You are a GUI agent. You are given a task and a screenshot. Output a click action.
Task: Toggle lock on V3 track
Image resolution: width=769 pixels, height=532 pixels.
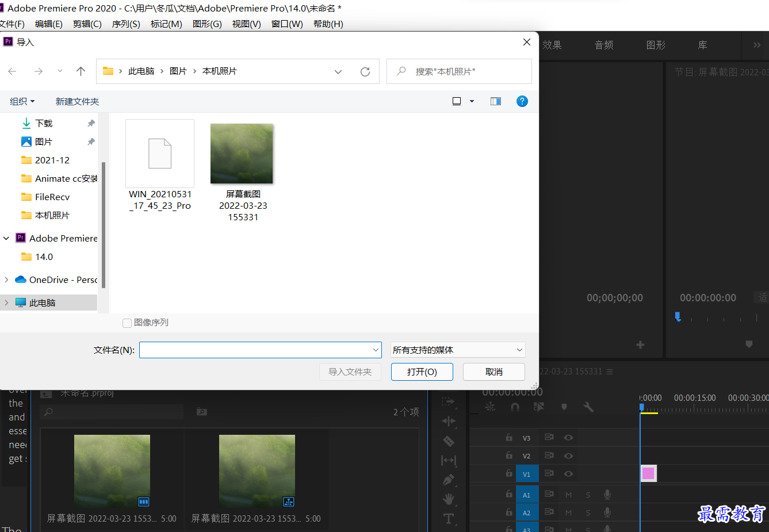509,437
